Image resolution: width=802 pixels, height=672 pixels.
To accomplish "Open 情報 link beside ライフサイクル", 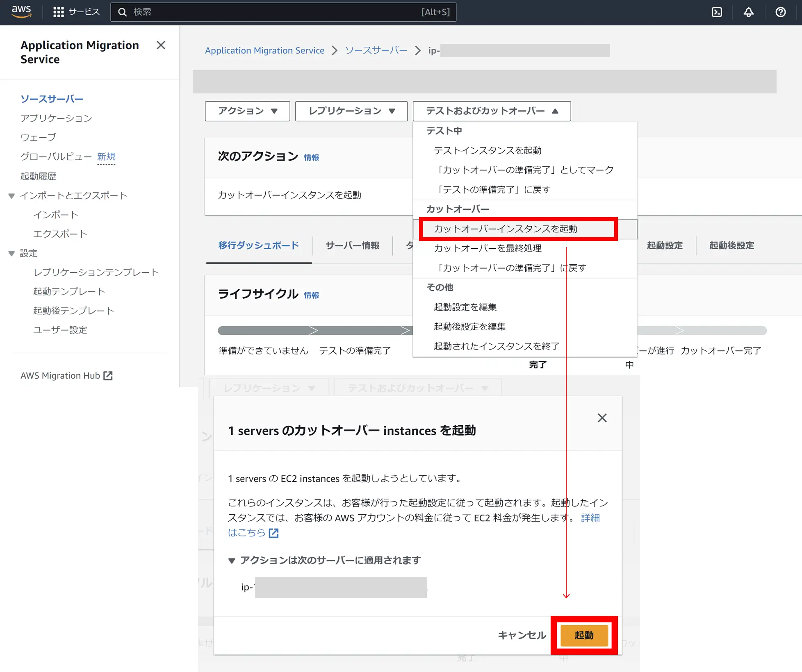I will pos(311,295).
